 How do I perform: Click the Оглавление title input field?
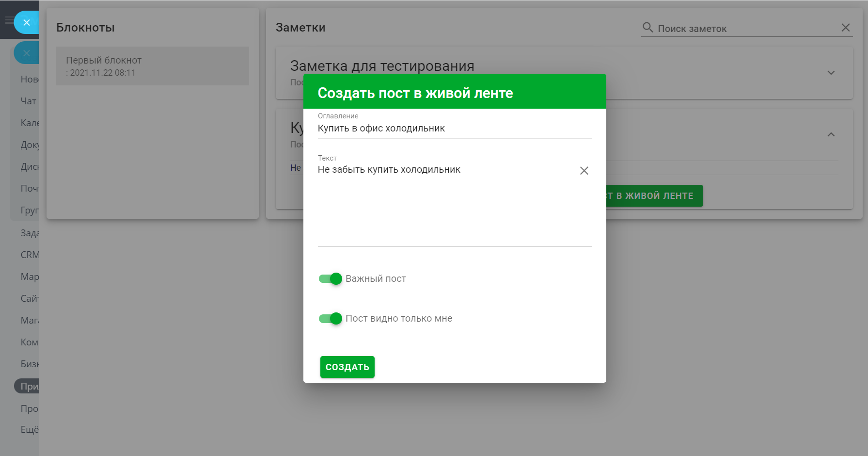click(454, 129)
